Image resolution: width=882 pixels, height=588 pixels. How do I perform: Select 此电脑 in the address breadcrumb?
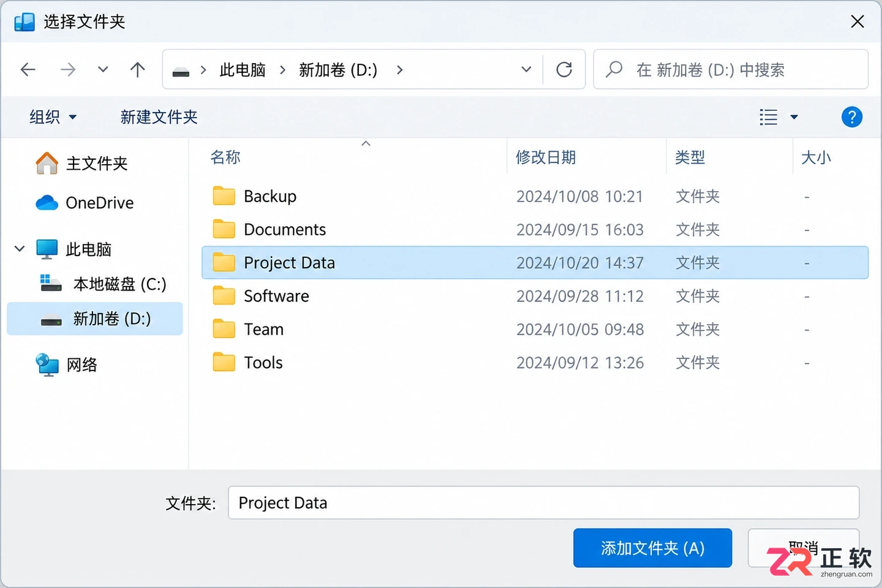(x=243, y=70)
